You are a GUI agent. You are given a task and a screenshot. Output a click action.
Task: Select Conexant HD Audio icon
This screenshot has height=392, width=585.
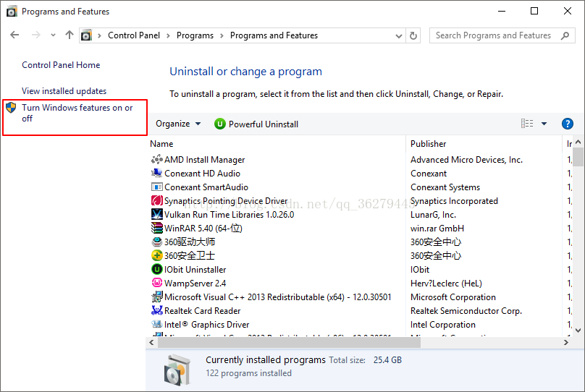[x=157, y=174]
